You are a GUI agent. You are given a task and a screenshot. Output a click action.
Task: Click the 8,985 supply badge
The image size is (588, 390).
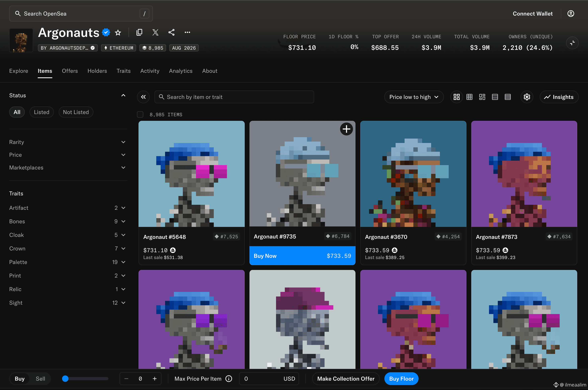[x=153, y=48]
